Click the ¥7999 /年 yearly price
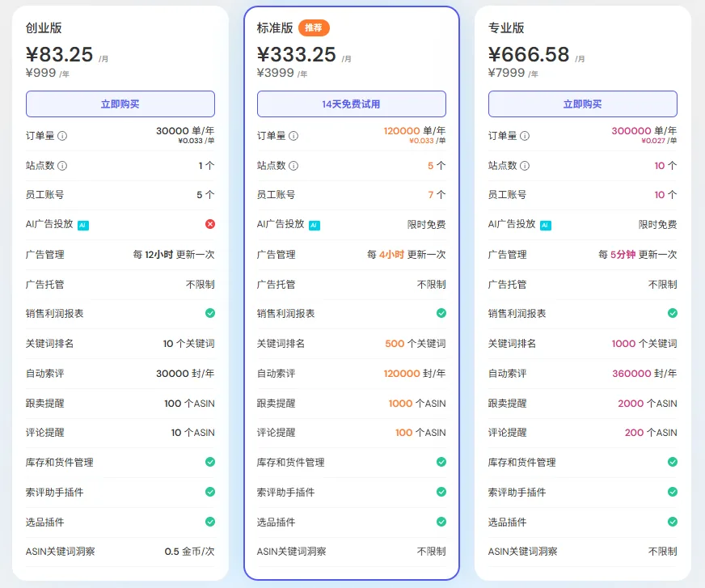This screenshot has height=588, width=705. click(x=513, y=73)
